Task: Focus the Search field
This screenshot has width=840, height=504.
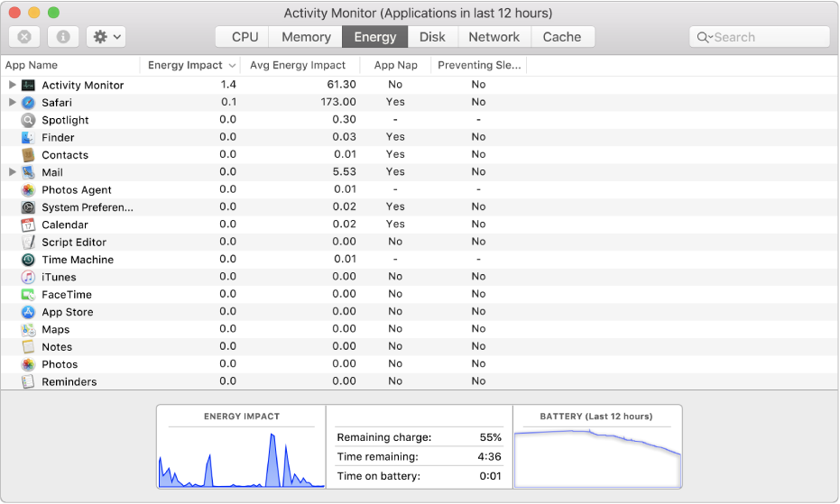Action: 760,37
